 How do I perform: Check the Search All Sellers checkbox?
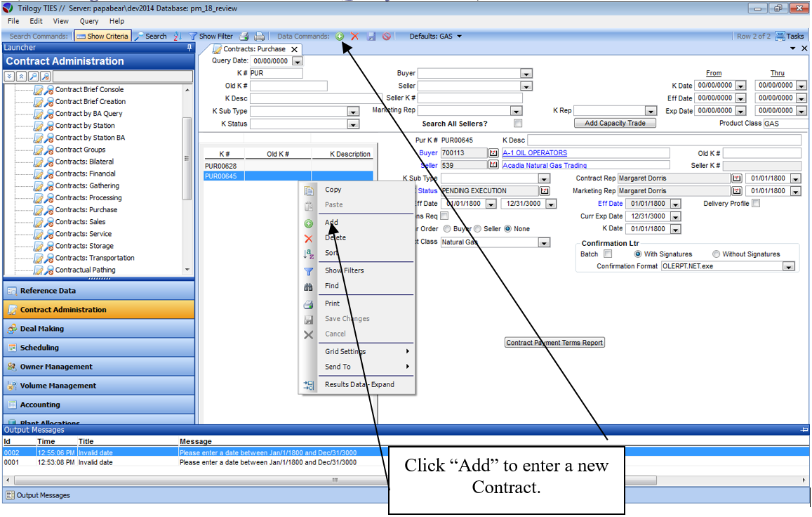518,124
